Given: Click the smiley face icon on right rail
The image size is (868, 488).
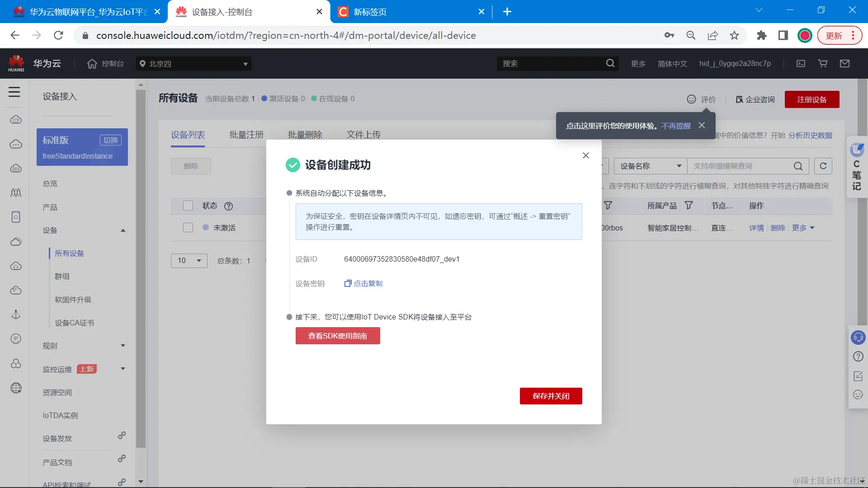Looking at the screenshot, I should pyautogui.click(x=858, y=395).
